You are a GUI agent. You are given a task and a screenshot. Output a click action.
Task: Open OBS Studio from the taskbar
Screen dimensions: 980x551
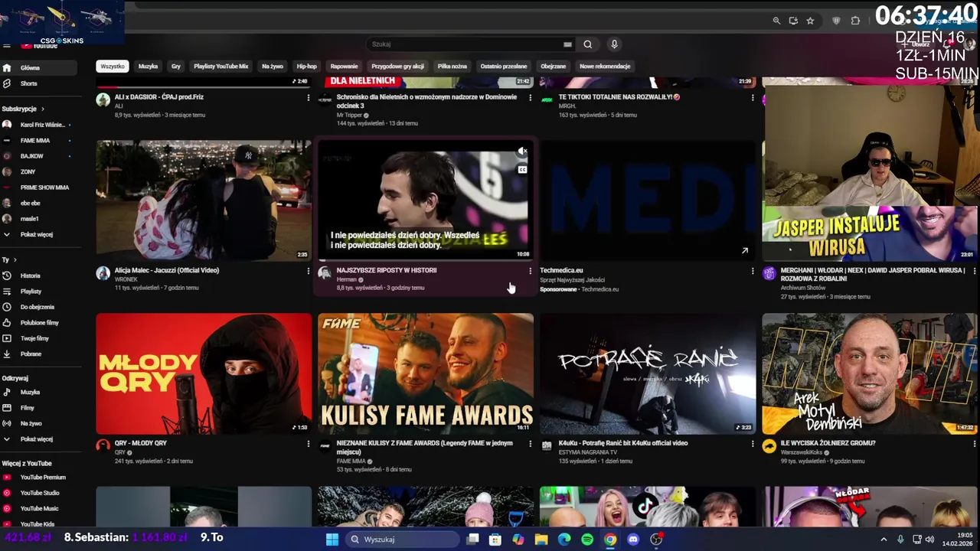(656, 540)
